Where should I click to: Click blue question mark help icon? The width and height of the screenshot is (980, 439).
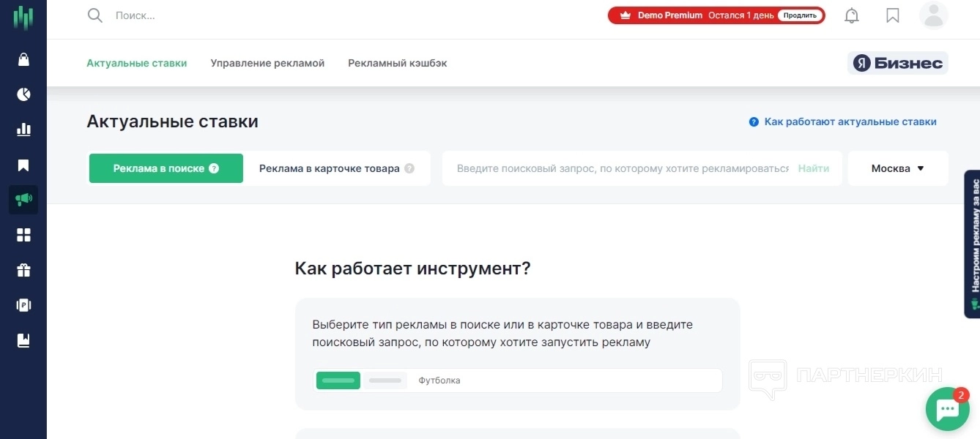tap(754, 122)
